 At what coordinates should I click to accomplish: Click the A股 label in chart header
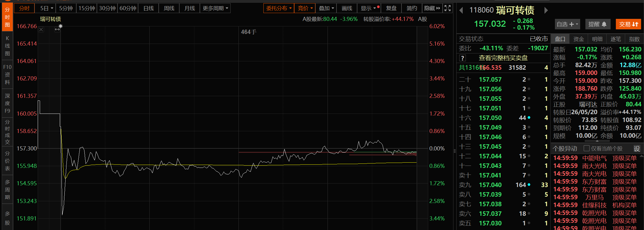[x=422, y=19]
